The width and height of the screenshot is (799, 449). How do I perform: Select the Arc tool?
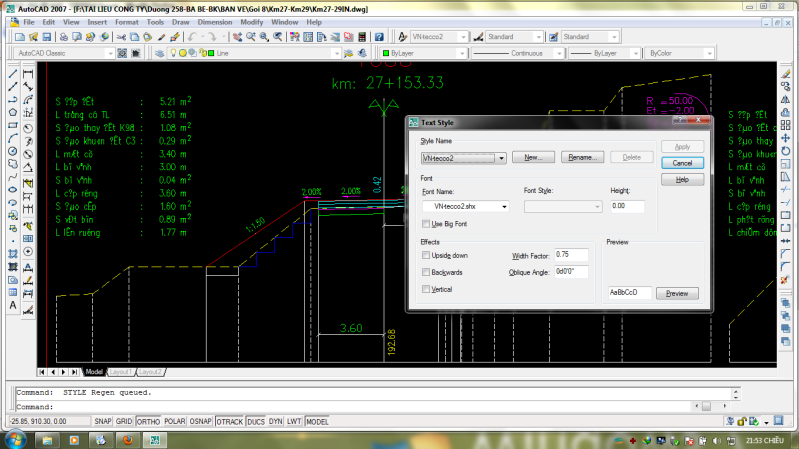(x=13, y=139)
